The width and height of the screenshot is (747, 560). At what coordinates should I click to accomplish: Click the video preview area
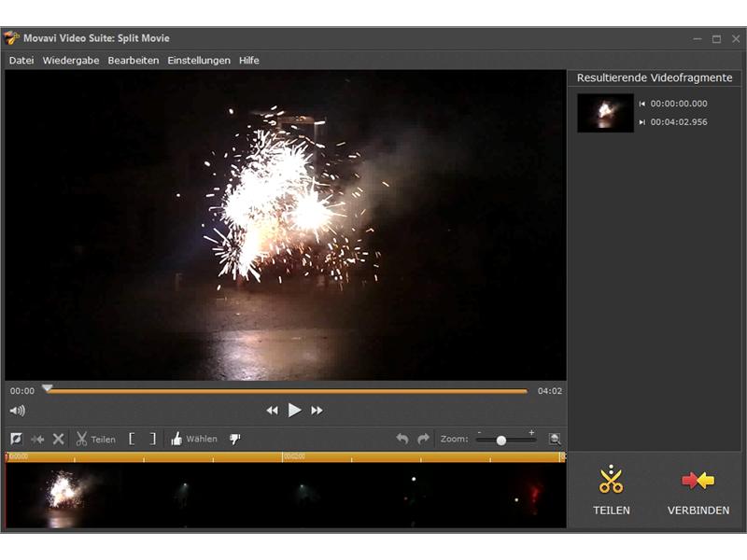286,225
